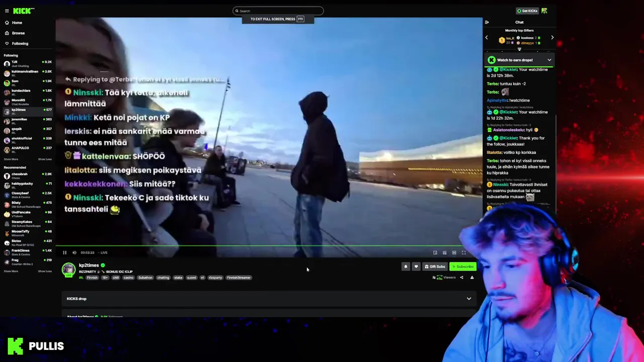This screenshot has width=644, height=362.
Task: Click the FinnishStreamer tag
Action: coord(238,278)
